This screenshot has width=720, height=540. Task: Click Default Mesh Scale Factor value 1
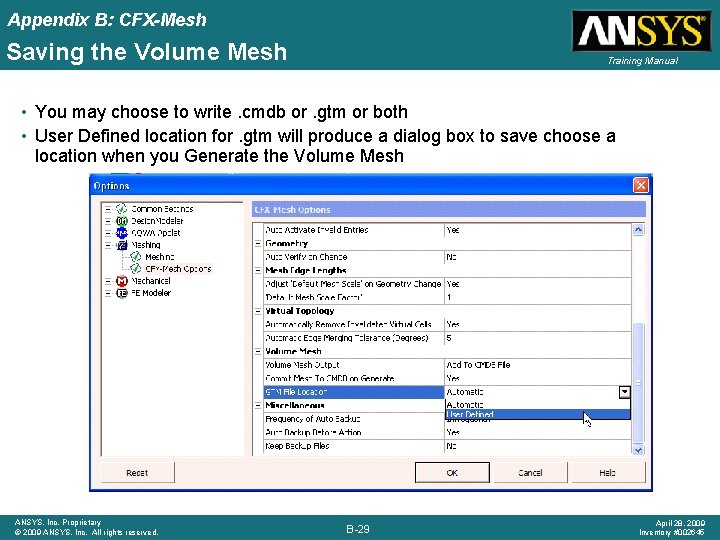pos(538,298)
